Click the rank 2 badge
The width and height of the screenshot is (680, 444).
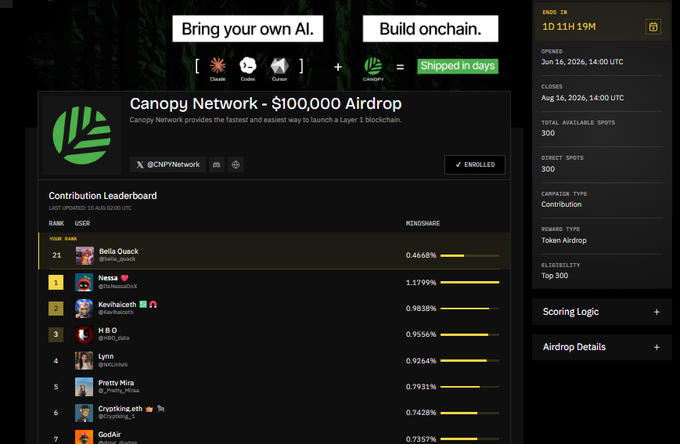tap(56, 308)
